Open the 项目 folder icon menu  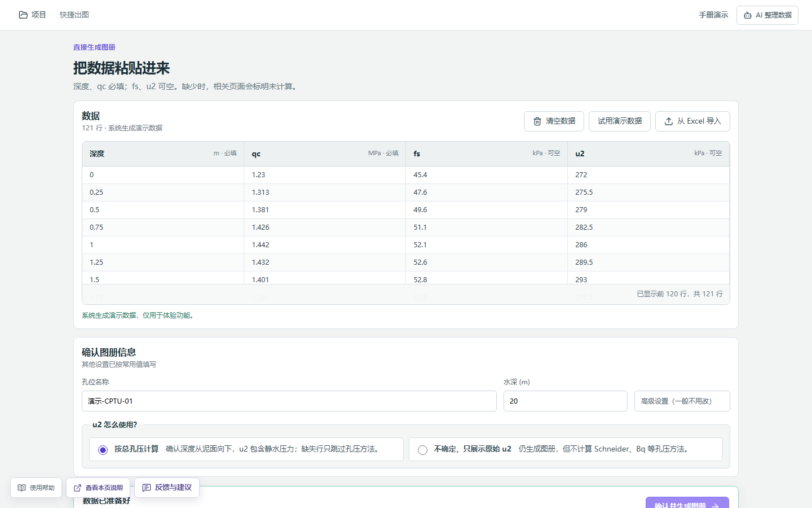23,15
